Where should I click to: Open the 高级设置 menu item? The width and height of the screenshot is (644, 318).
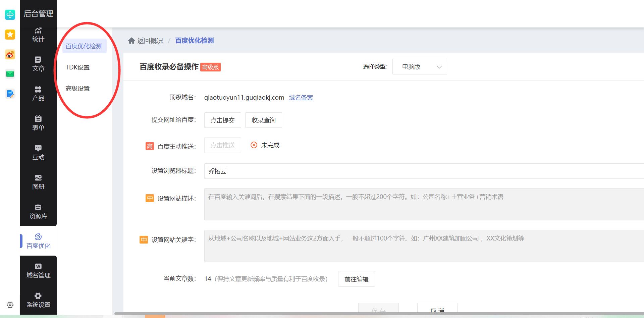click(x=78, y=88)
